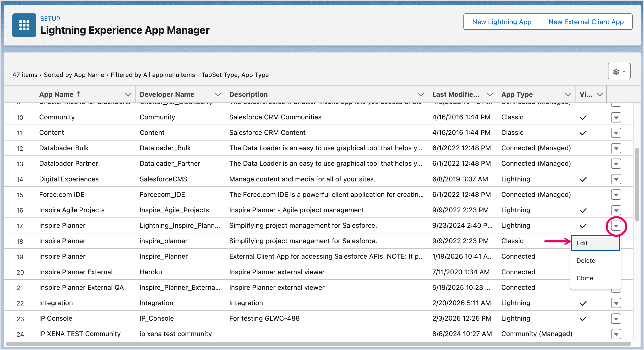
Task: Select the SalesforceCMS developer name cell
Action: point(163,179)
